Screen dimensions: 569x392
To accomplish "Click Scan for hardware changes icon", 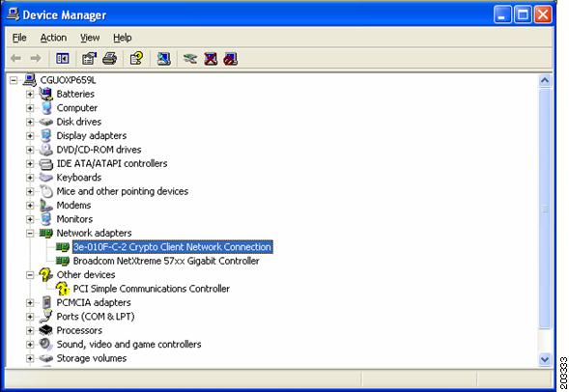I will pos(163,58).
